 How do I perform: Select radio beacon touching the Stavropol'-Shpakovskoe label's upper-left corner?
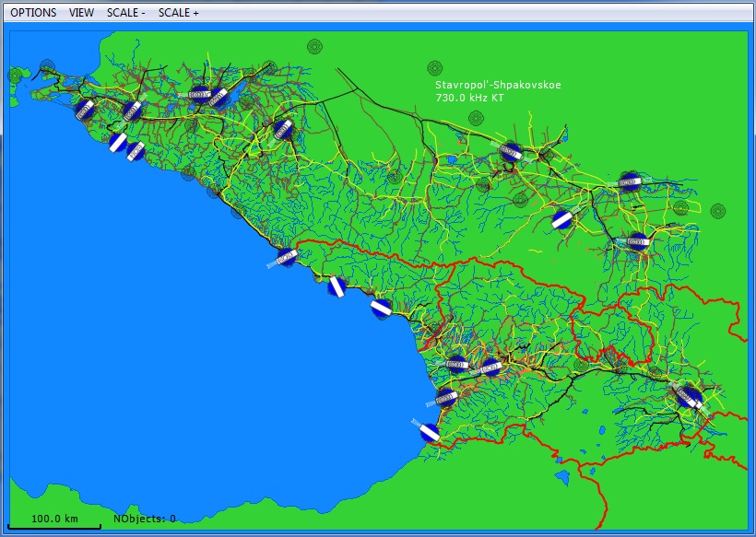coord(435,68)
